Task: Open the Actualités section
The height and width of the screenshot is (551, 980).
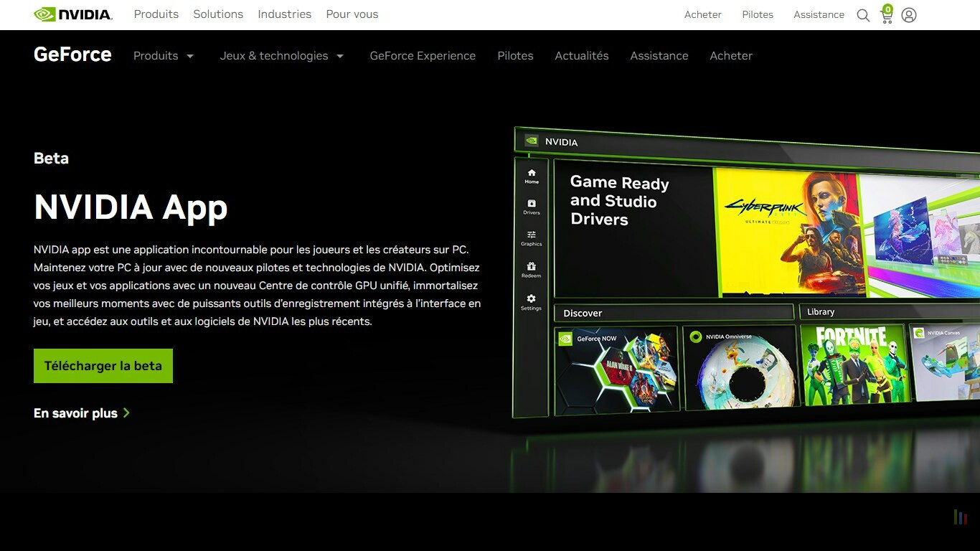Action: [582, 56]
